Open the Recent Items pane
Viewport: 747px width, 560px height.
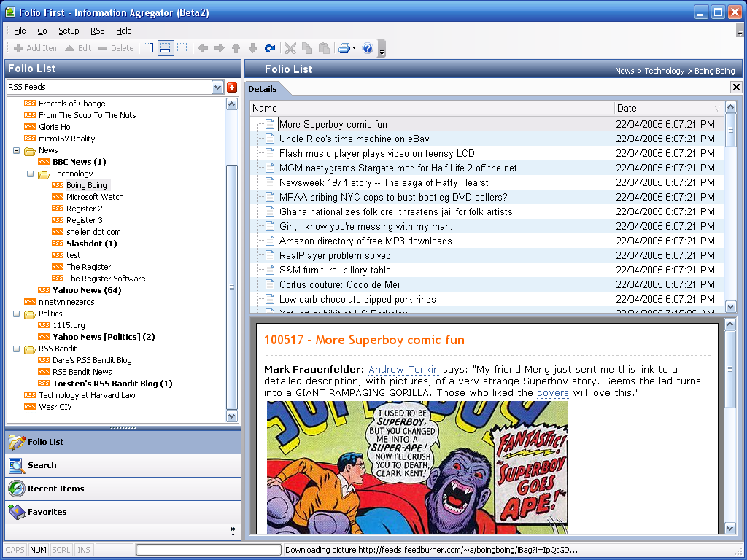pyautogui.click(x=123, y=489)
